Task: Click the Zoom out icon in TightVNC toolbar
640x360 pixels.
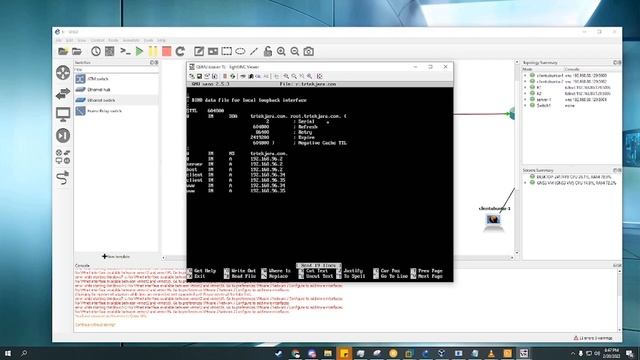Action: point(294,76)
